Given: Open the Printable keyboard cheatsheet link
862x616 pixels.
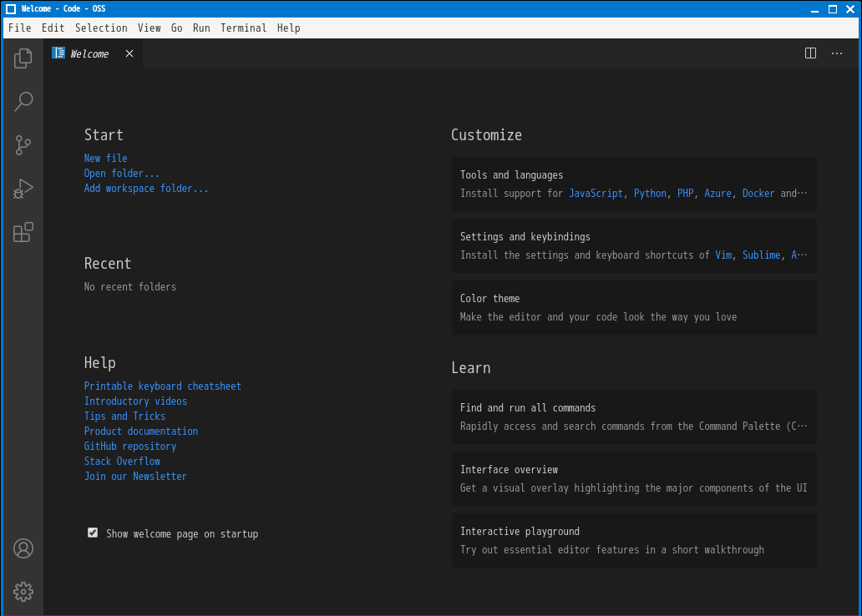Looking at the screenshot, I should point(163,386).
